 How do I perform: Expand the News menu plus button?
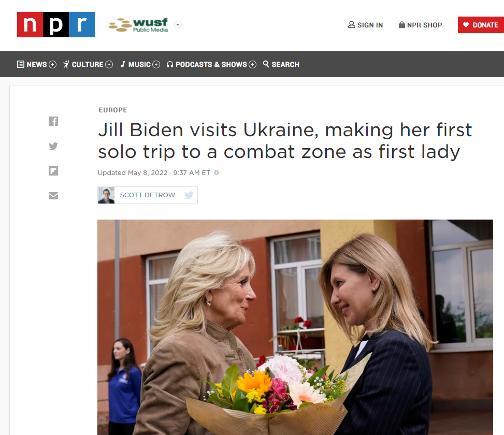pyautogui.click(x=52, y=65)
